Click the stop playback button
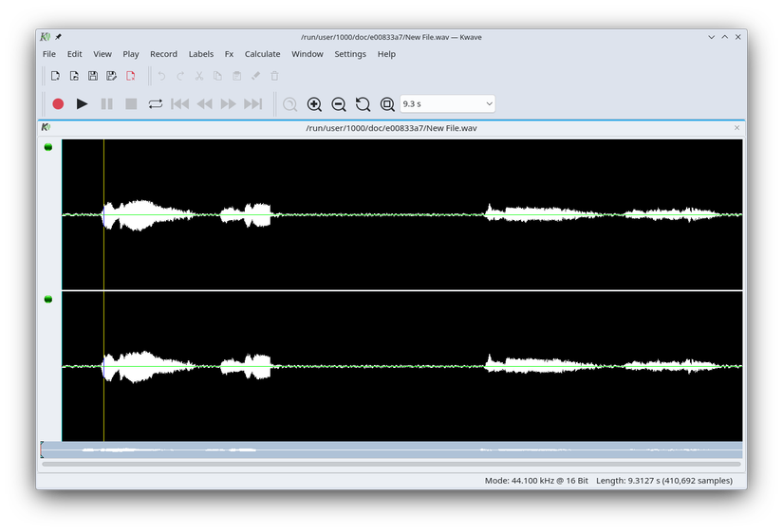The height and width of the screenshot is (532, 783). tap(131, 103)
